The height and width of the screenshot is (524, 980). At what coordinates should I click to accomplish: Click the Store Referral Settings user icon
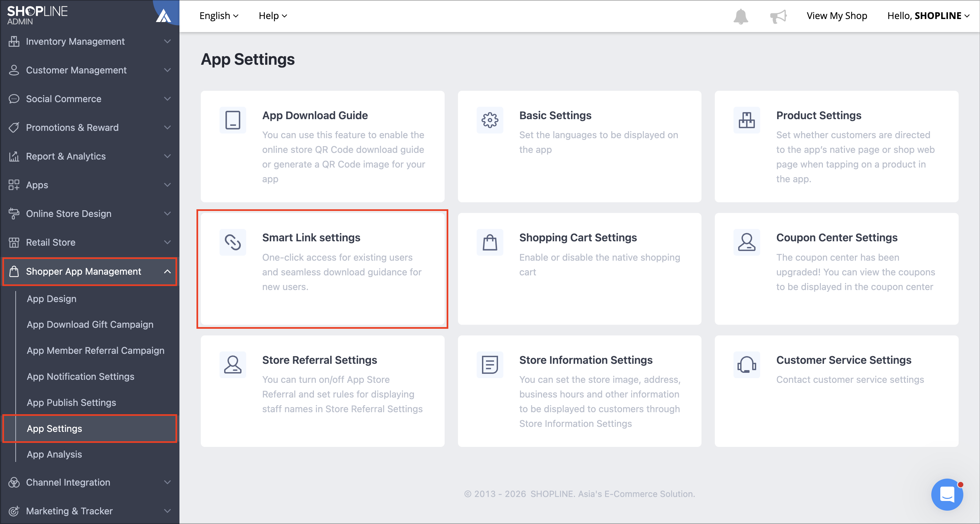(233, 364)
